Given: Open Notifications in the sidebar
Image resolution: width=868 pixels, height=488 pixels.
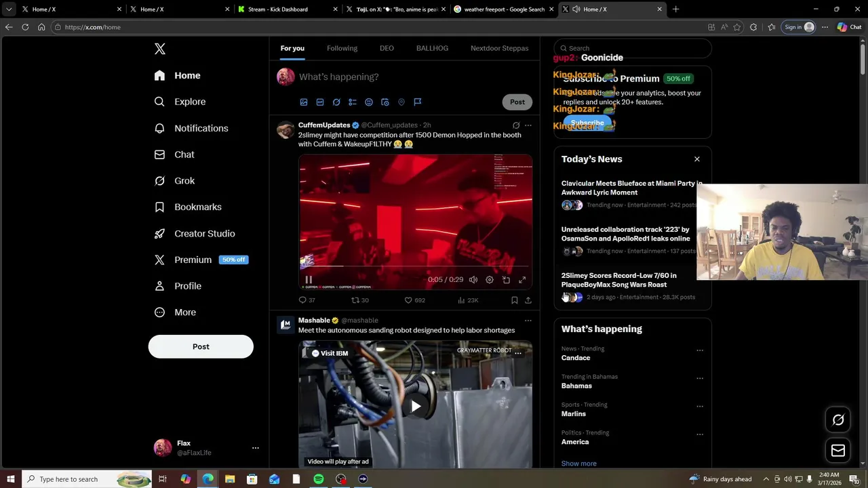Looking at the screenshot, I should point(191,128).
